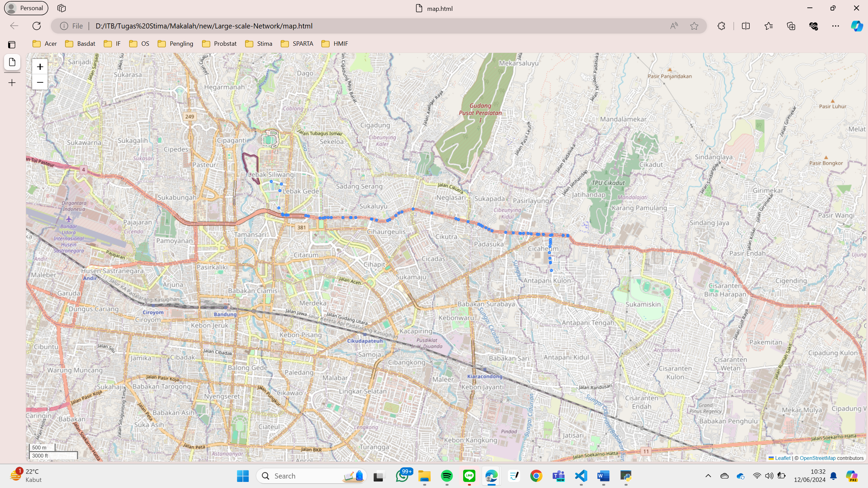Open Read aloud icon in address bar
868x488 pixels.
[674, 26]
